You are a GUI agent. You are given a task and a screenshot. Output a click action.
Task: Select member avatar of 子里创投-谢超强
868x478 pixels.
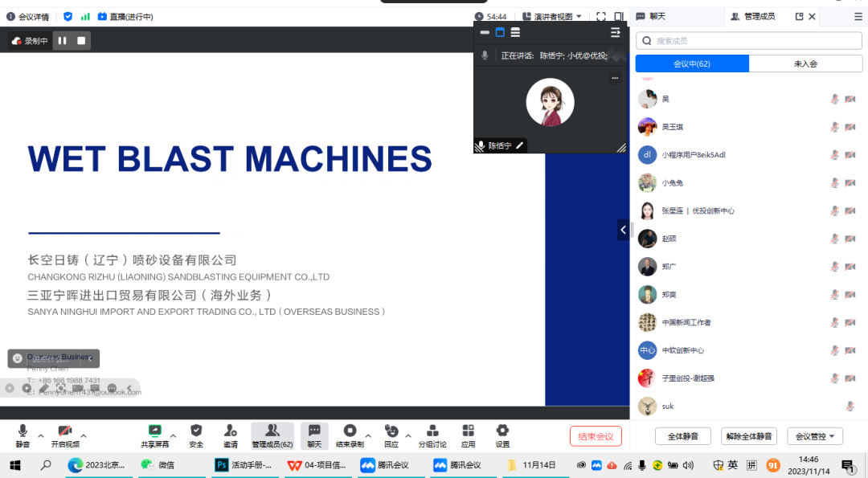[647, 378]
